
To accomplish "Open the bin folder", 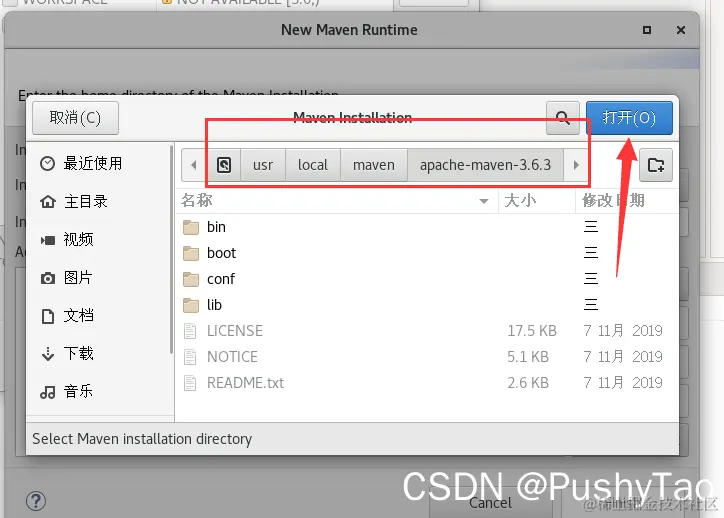I will [427, 227].
